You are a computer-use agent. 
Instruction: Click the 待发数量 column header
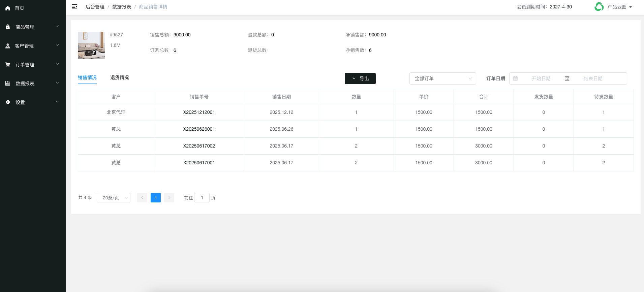(x=604, y=97)
